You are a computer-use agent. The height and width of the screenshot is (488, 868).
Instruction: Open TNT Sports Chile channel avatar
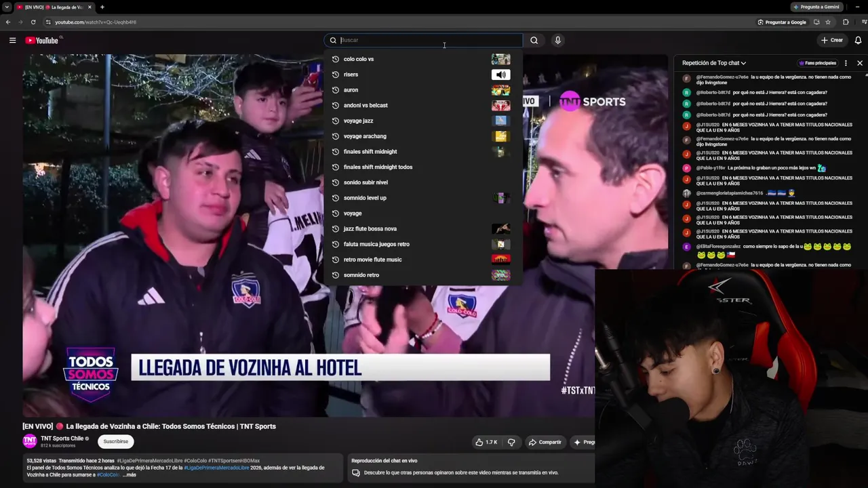pos(30,441)
